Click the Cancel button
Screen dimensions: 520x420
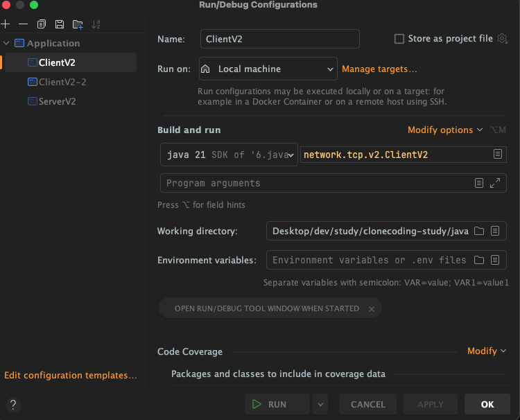367,405
